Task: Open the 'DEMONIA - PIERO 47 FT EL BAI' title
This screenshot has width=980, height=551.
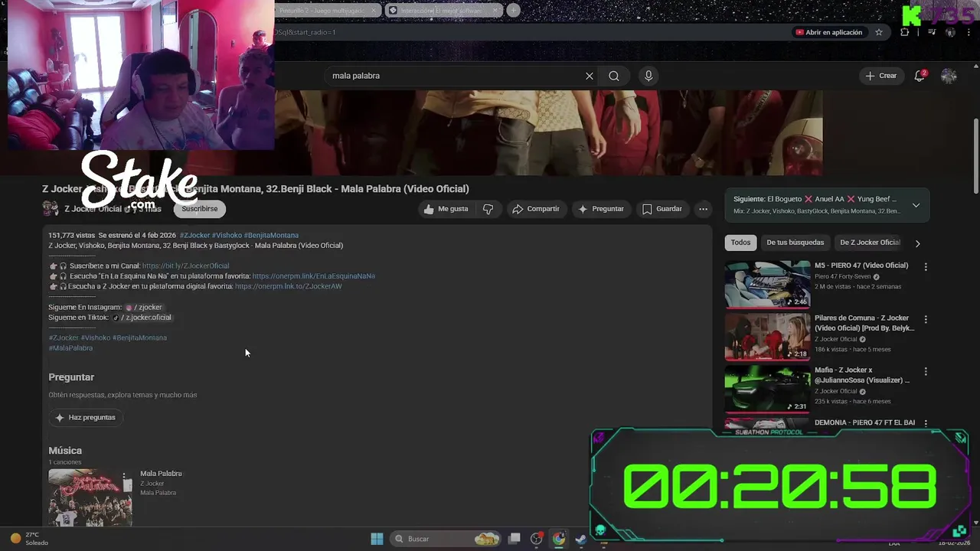Action: point(864,422)
